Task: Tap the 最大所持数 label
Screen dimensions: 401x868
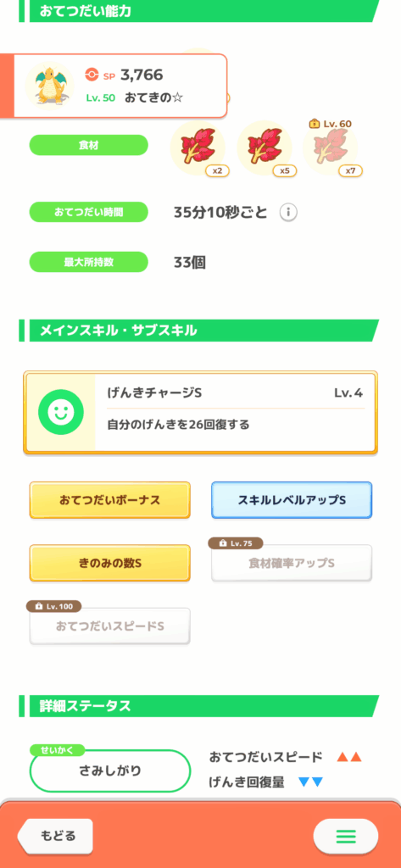Action: tap(89, 262)
